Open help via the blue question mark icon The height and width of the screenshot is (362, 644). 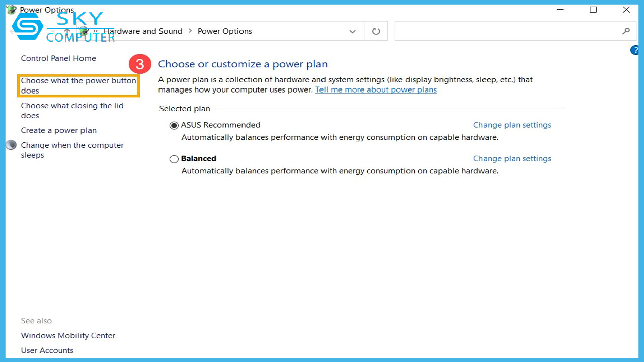pos(635,50)
